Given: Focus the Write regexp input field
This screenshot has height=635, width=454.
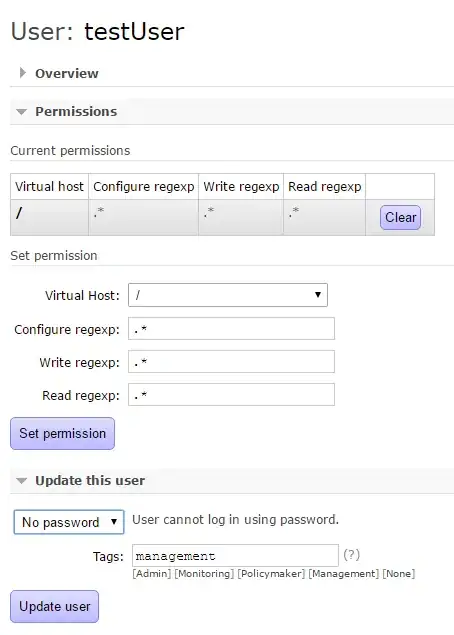Looking at the screenshot, I should pyautogui.click(x=231, y=362).
